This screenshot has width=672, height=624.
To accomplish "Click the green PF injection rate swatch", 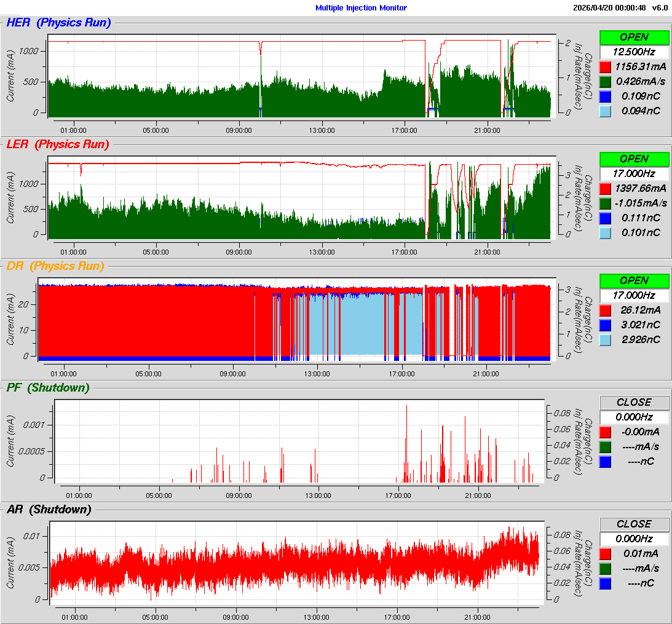I will coord(605,446).
